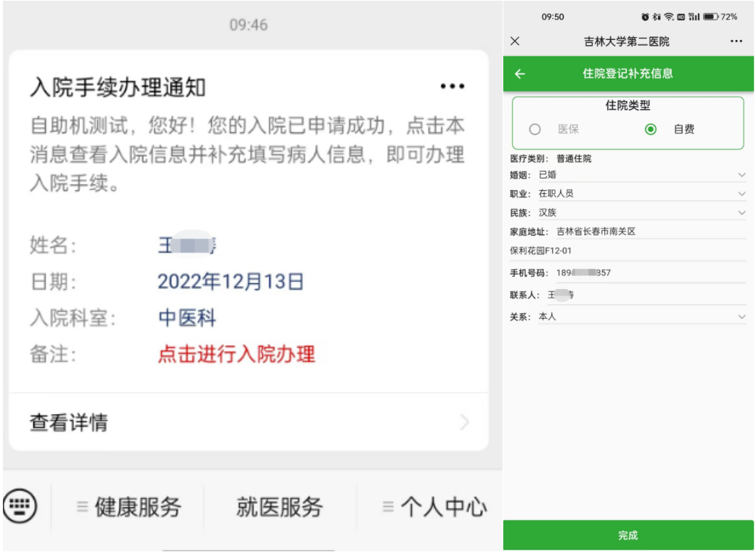Tap the battery indicator in status bar
This screenshot has width=756, height=552.
tap(711, 17)
